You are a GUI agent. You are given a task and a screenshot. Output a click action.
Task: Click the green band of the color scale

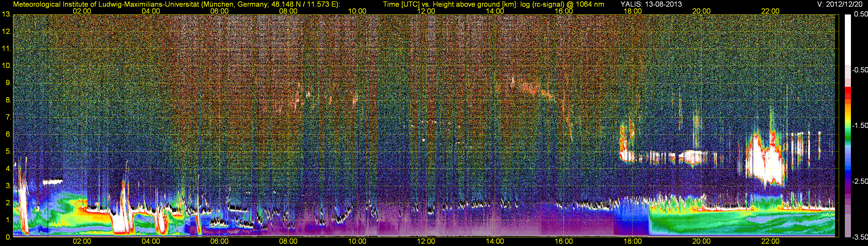coord(847,137)
